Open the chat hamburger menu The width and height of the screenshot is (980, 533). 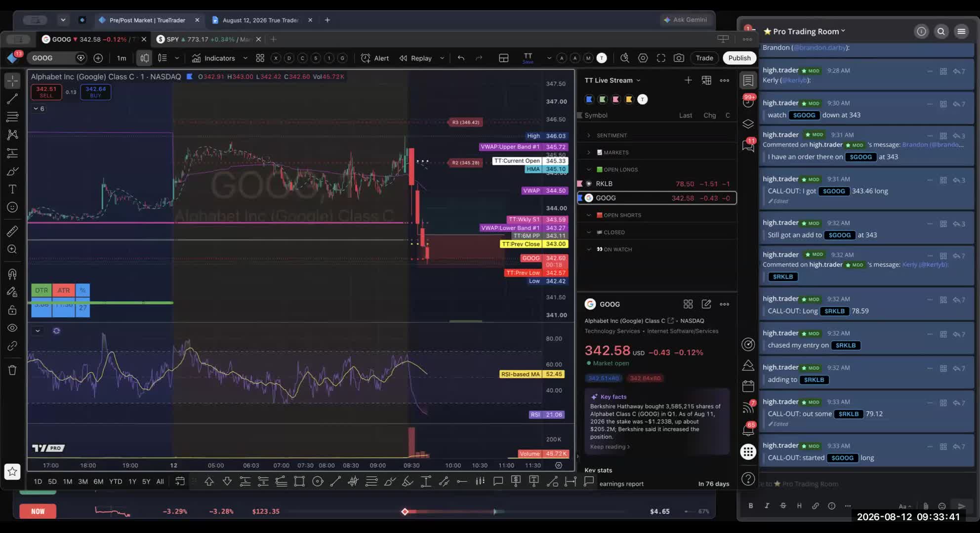(x=961, y=31)
